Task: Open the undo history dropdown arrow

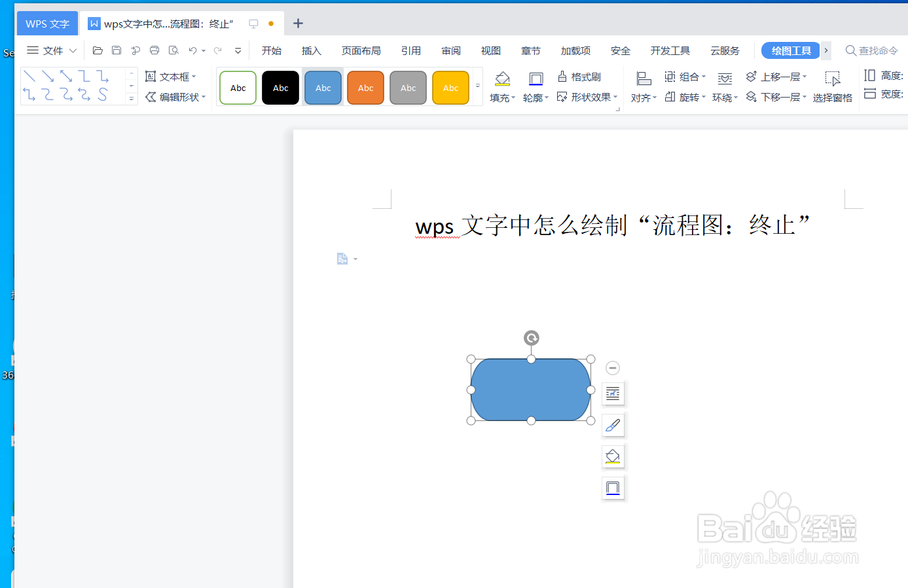Action: [204, 50]
